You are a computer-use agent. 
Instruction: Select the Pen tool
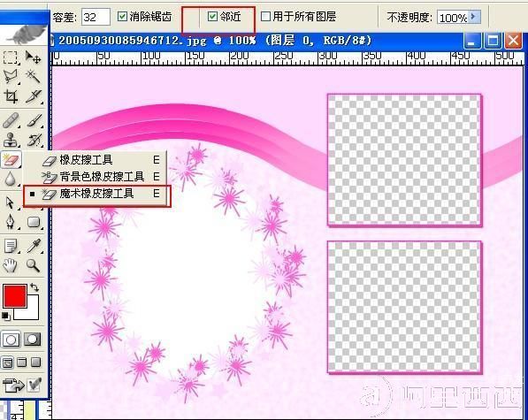(x=10, y=222)
